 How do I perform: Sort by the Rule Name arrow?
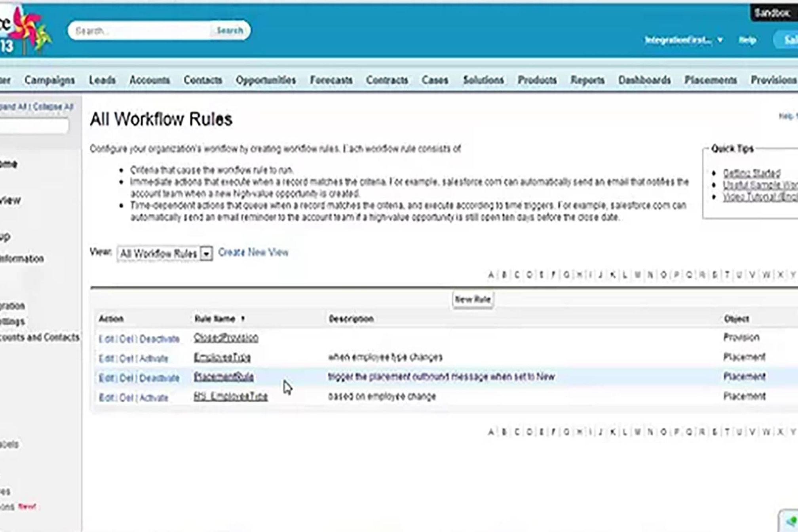pos(243,319)
